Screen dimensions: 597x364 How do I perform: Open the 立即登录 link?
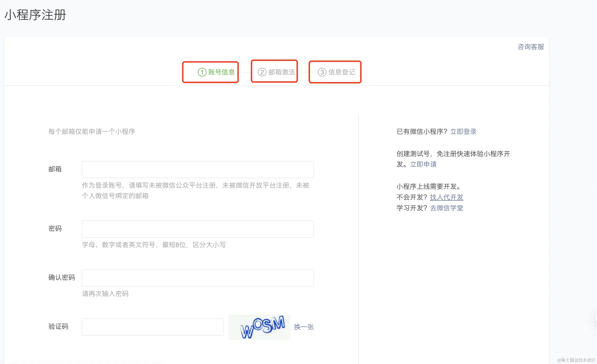[x=463, y=132]
